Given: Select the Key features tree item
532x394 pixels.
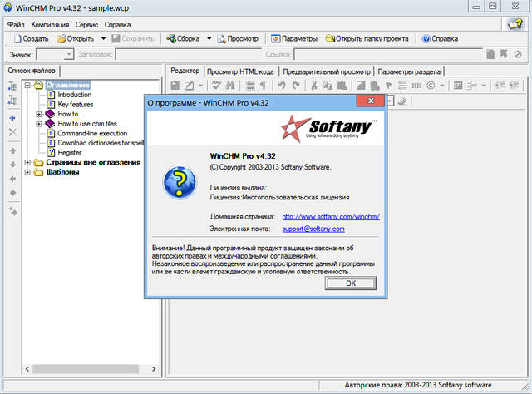Looking at the screenshot, I should pyautogui.click(x=76, y=104).
